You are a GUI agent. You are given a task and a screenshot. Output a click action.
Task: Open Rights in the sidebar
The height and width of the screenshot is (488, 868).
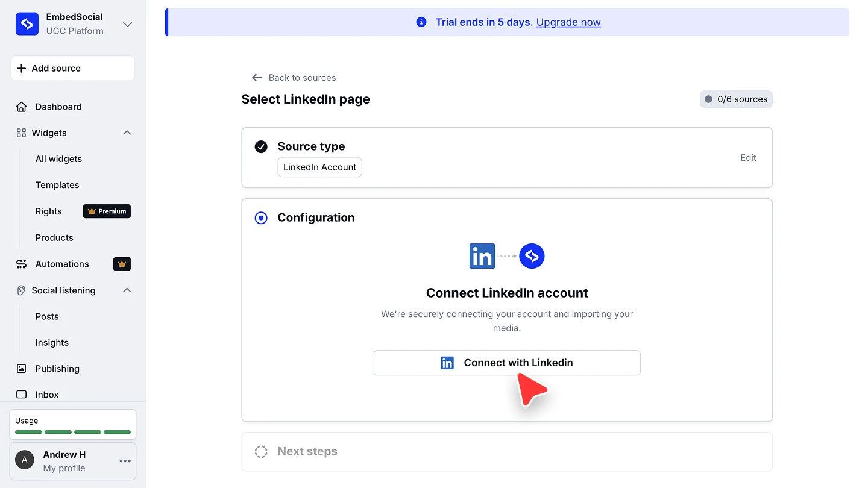click(49, 211)
